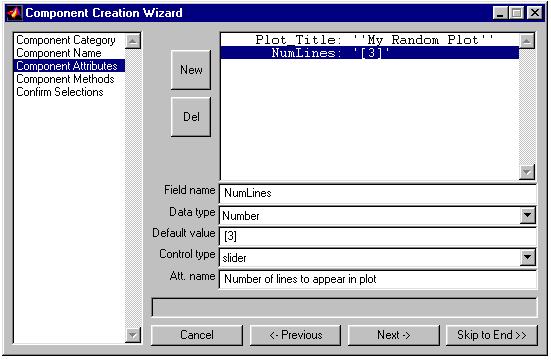Click the step list scrollbar track
The image size is (551, 360).
click(x=133, y=188)
